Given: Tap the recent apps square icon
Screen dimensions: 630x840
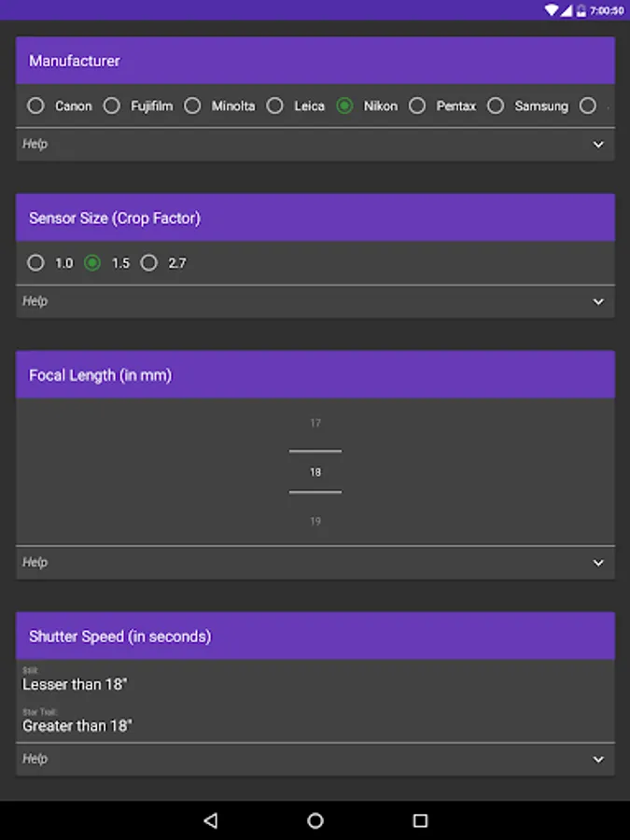Looking at the screenshot, I should (x=420, y=820).
